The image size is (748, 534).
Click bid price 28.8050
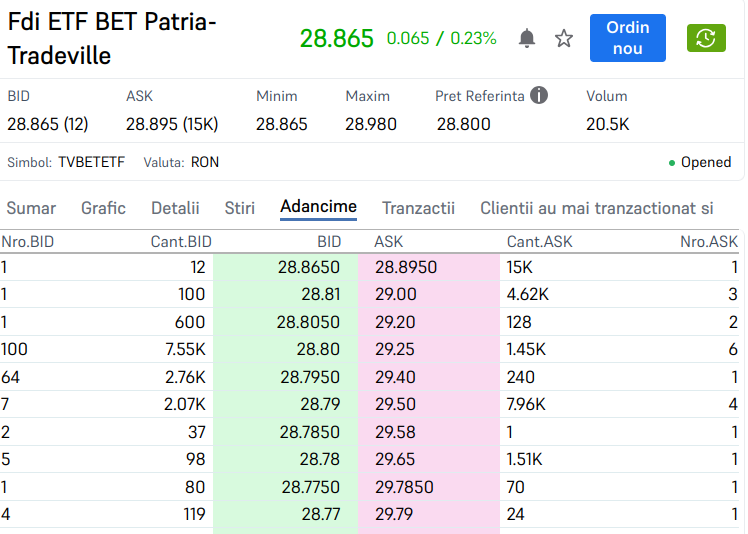tap(308, 322)
